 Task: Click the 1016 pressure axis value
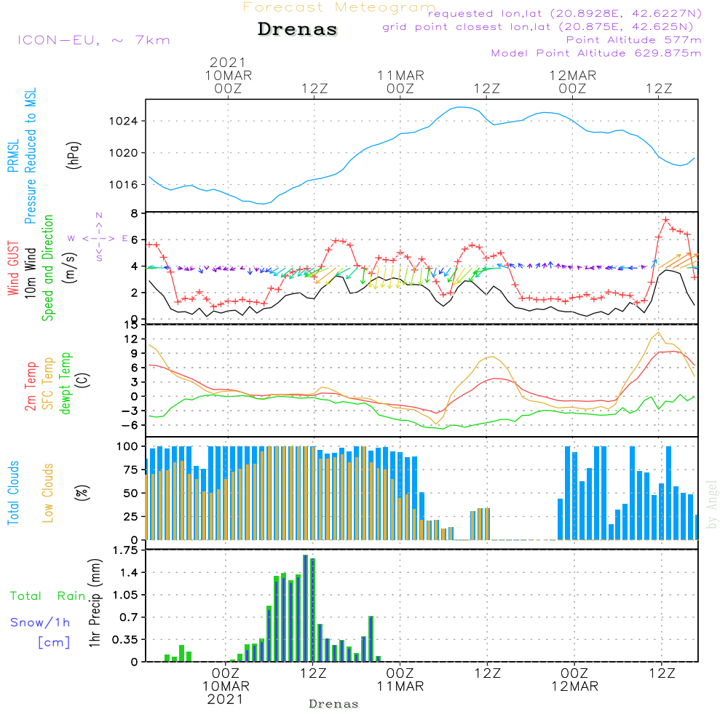click(124, 185)
